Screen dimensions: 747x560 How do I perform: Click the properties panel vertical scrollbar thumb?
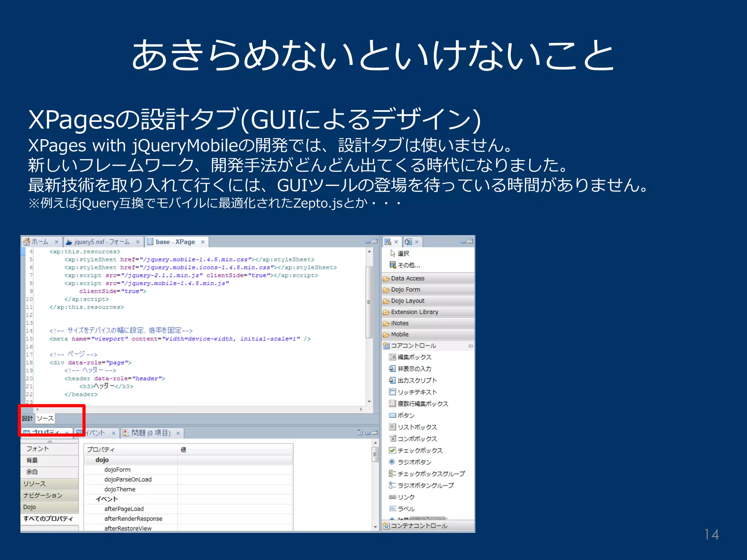(x=375, y=455)
